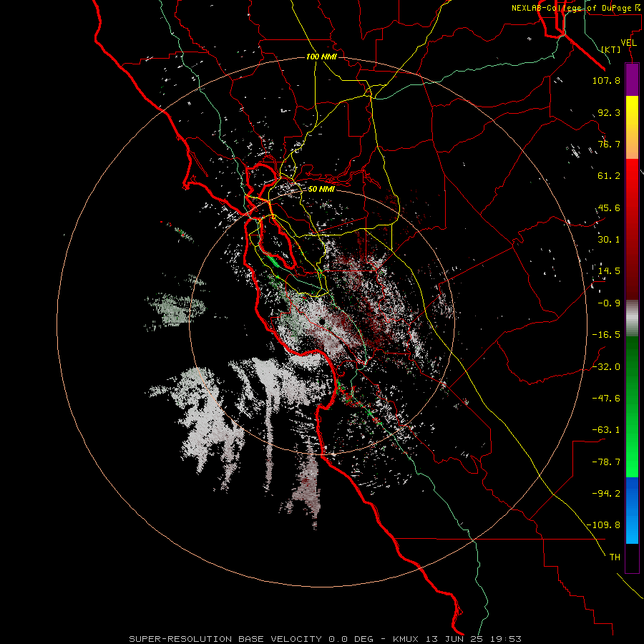Click the "50 NMI" range ring label

(x=321, y=189)
